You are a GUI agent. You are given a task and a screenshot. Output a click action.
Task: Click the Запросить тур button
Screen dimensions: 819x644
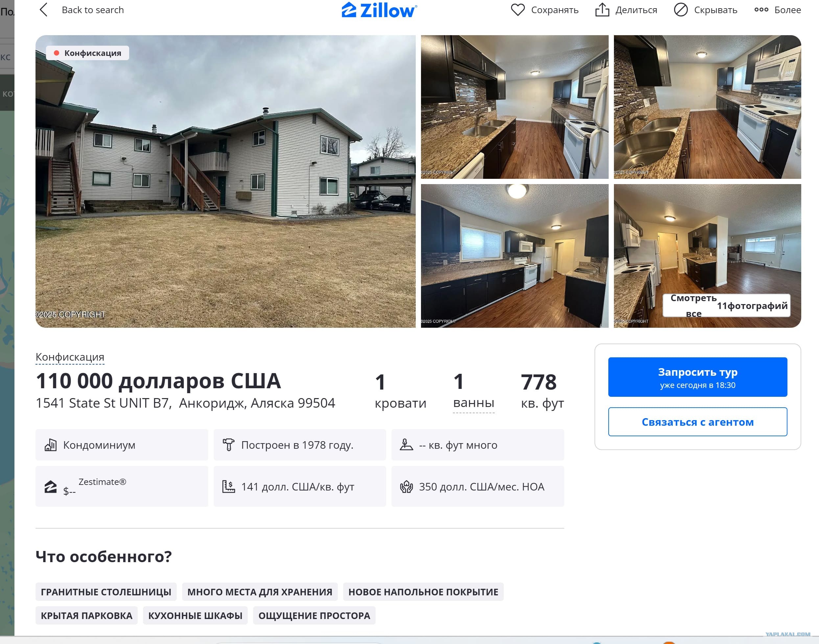click(698, 377)
